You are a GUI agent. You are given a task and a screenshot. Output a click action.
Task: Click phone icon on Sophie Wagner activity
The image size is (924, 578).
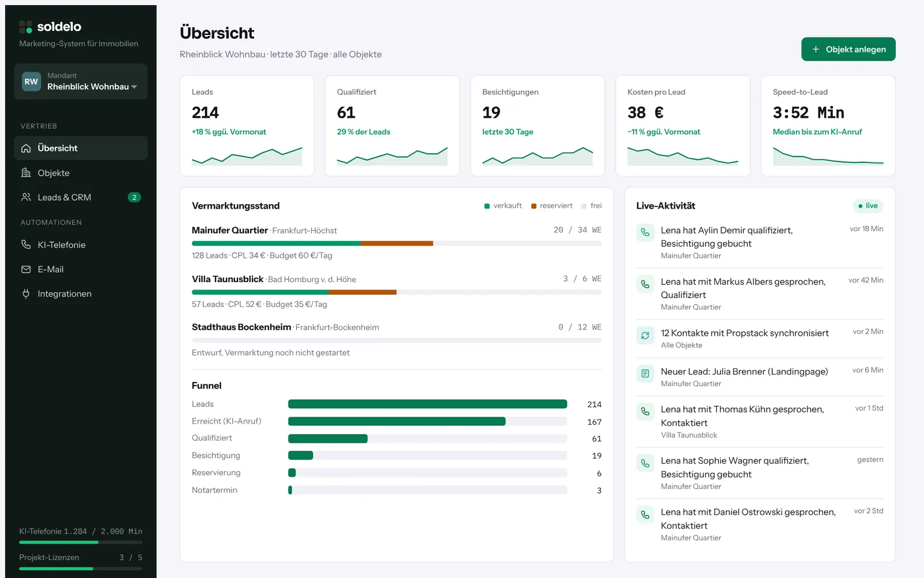tap(645, 463)
